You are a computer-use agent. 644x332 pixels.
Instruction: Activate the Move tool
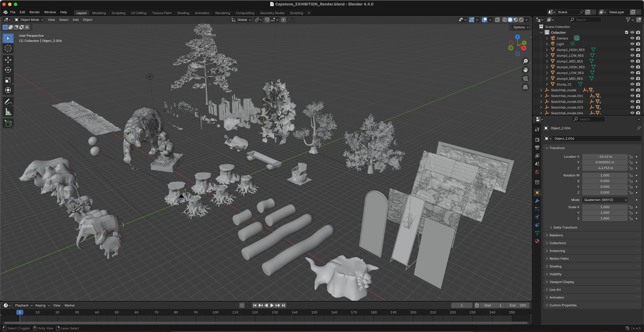(8, 60)
